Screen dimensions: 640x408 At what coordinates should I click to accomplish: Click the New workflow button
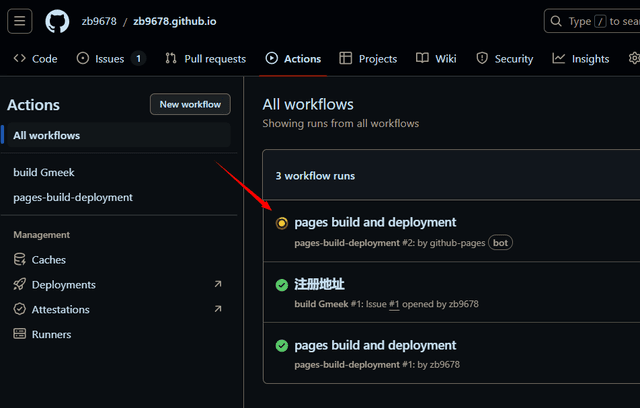190,104
